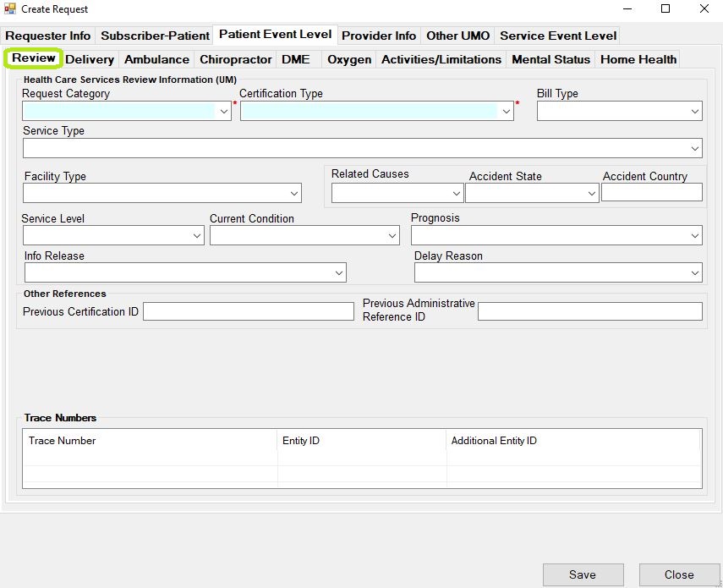
Task: Click the Trace Number column header
Action: pyautogui.click(x=150, y=441)
